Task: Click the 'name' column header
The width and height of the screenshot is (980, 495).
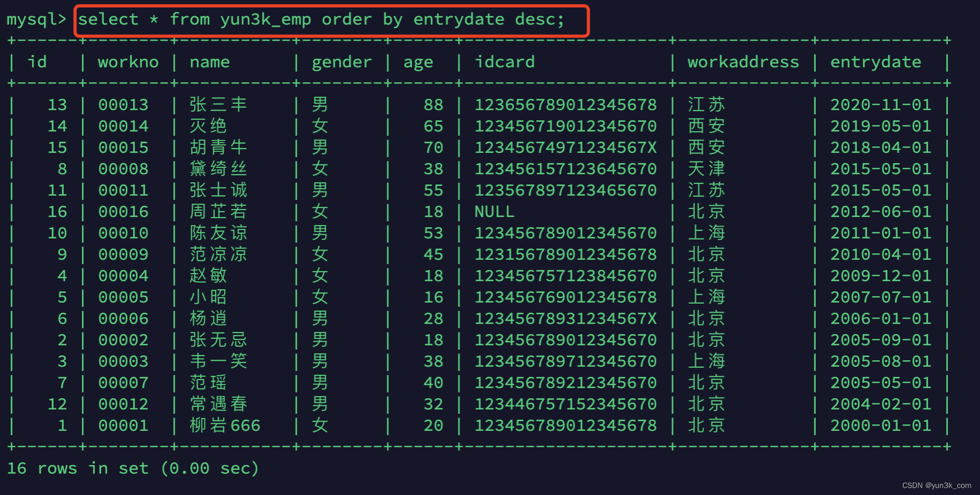Action: coord(210,62)
